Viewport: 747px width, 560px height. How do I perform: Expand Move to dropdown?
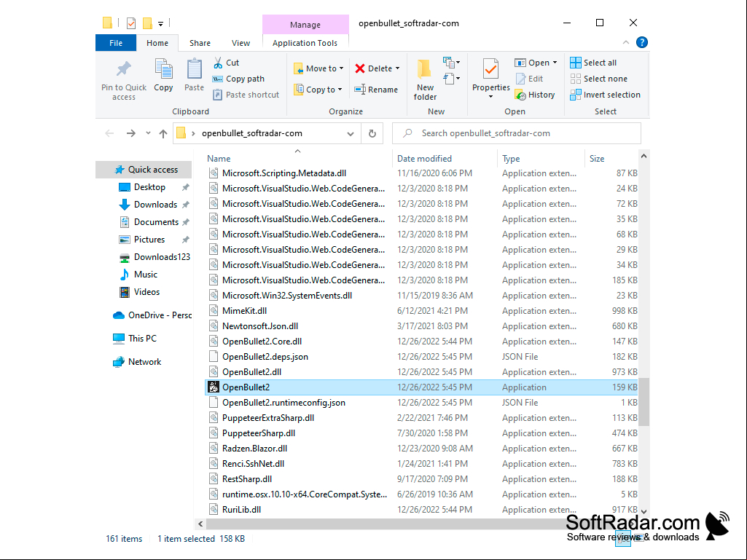(342, 68)
